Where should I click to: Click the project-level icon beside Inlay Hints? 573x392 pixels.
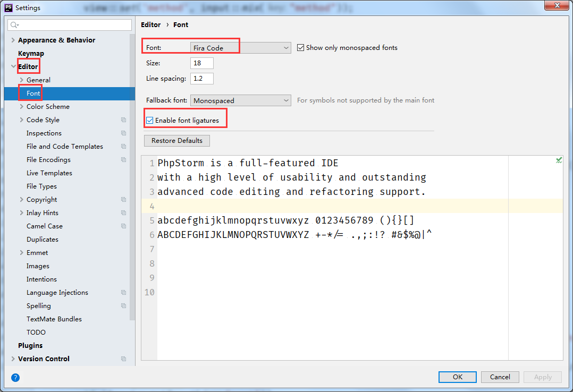click(123, 212)
